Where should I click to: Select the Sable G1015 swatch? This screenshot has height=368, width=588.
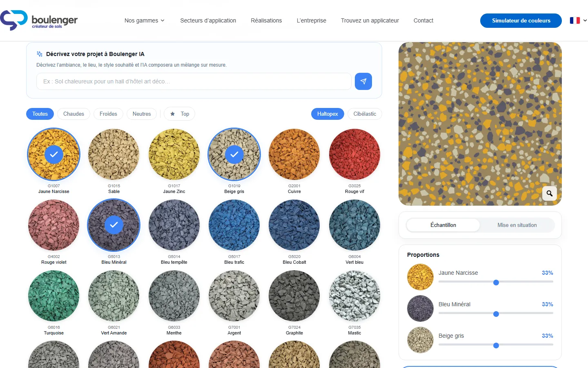114,155
